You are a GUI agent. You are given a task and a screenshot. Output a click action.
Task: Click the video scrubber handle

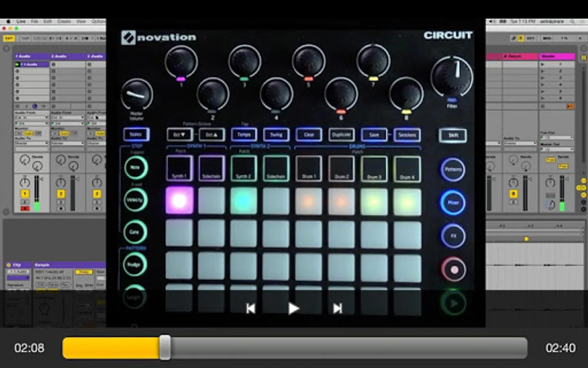[165, 348]
